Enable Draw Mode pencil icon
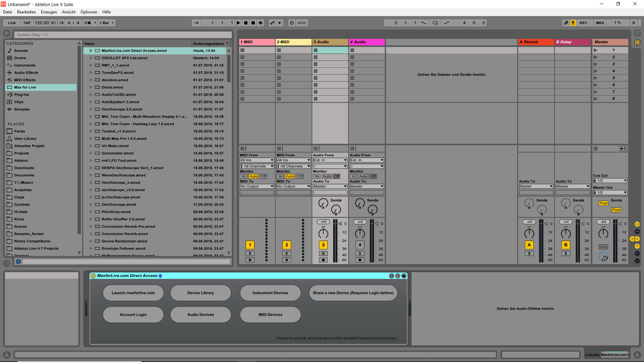Image resolution: width=644 pixels, height=362 pixels. click(x=566, y=23)
